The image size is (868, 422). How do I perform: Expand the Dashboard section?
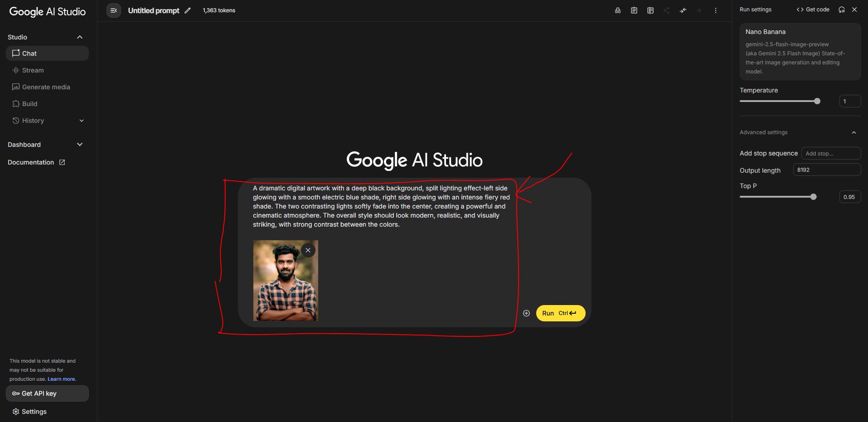coord(80,144)
